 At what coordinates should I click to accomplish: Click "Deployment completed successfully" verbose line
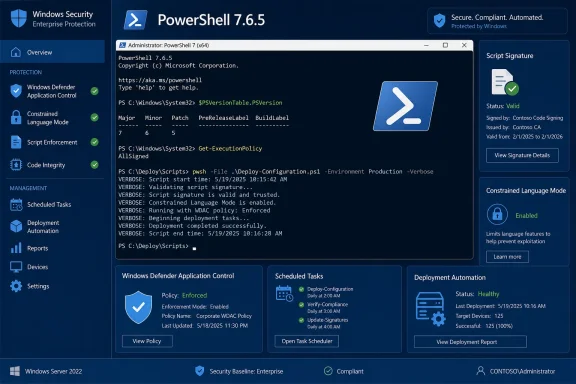click(x=192, y=226)
